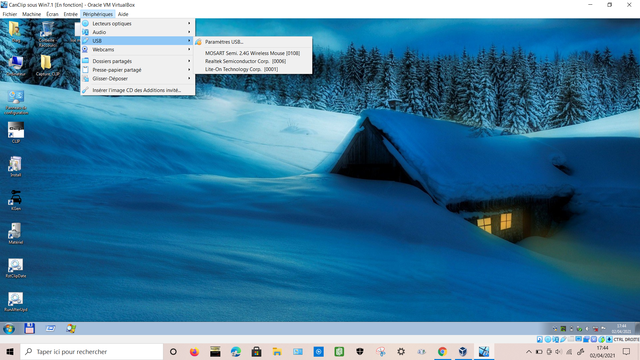640x360 pixels.
Task: Select Panneau de configuration desktop icon
Action: click(x=16, y=102)
